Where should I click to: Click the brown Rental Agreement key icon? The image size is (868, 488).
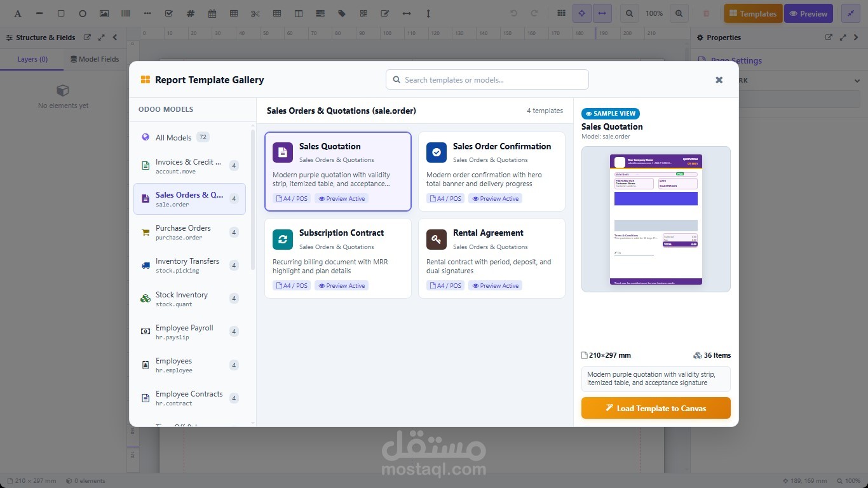[437, 240]
